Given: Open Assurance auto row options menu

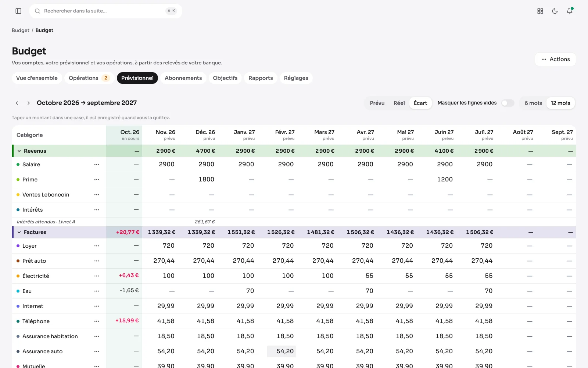Looking at the screenshot, I should pyautogui.click(x=97, y=351).
